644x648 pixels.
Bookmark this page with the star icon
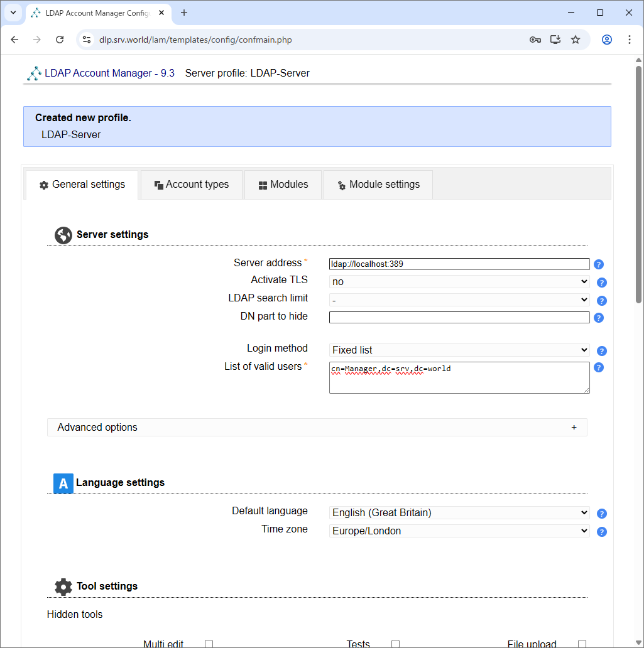point(576,40)
